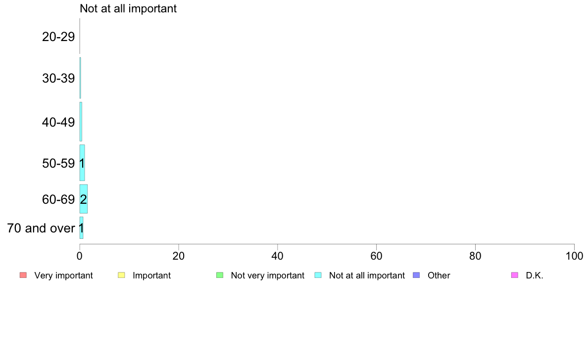This screenshot has width=588, height=364.
Task: Select the 50-59 bar labeled 1
Action: click(82, 163)
